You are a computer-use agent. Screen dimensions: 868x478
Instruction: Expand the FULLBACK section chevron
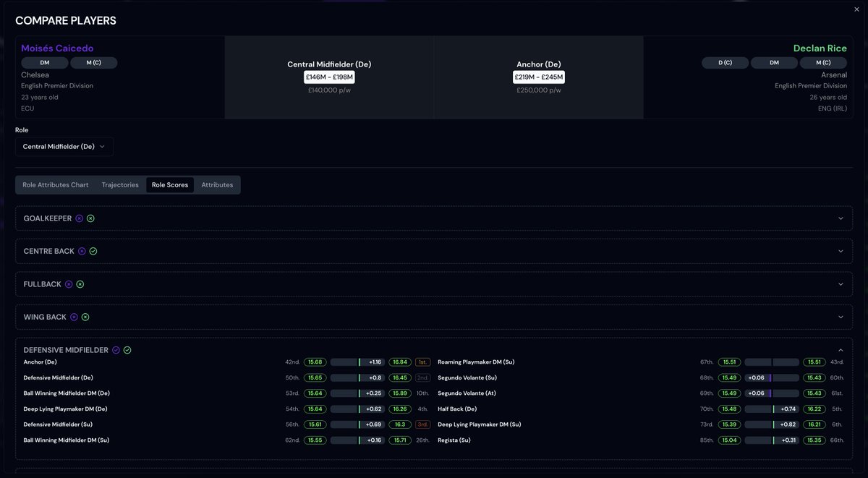click(841, 284)
